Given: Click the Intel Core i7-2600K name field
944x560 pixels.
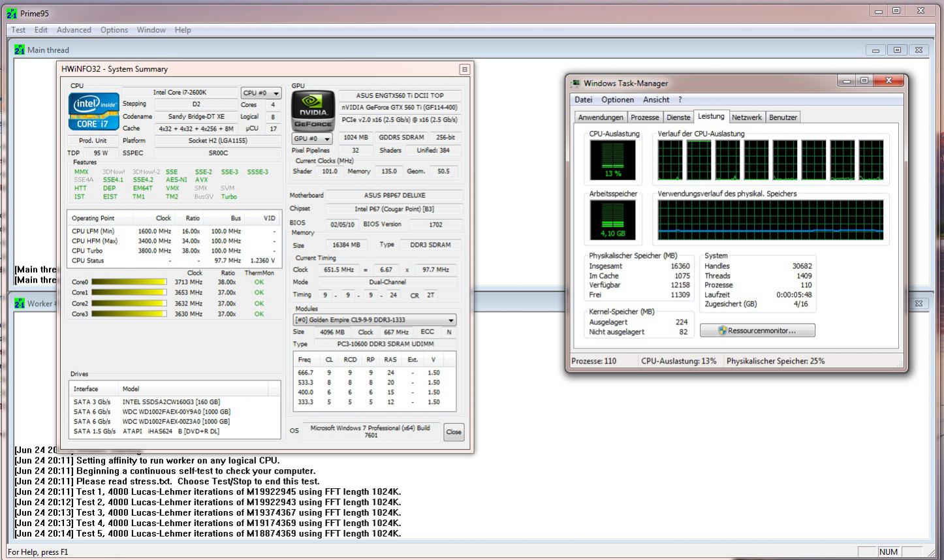Looking at the screenshot, I should point(180,93).
